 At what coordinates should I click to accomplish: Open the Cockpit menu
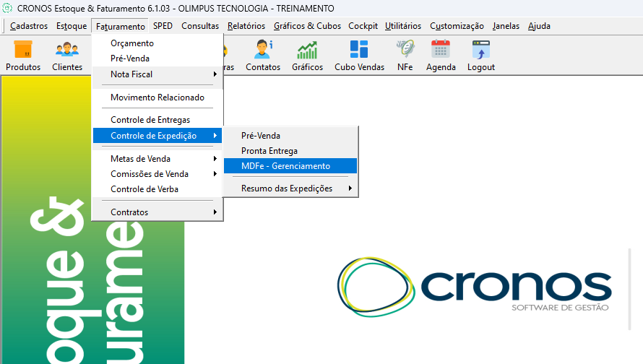pyautogui.click(x=363, y=26)
